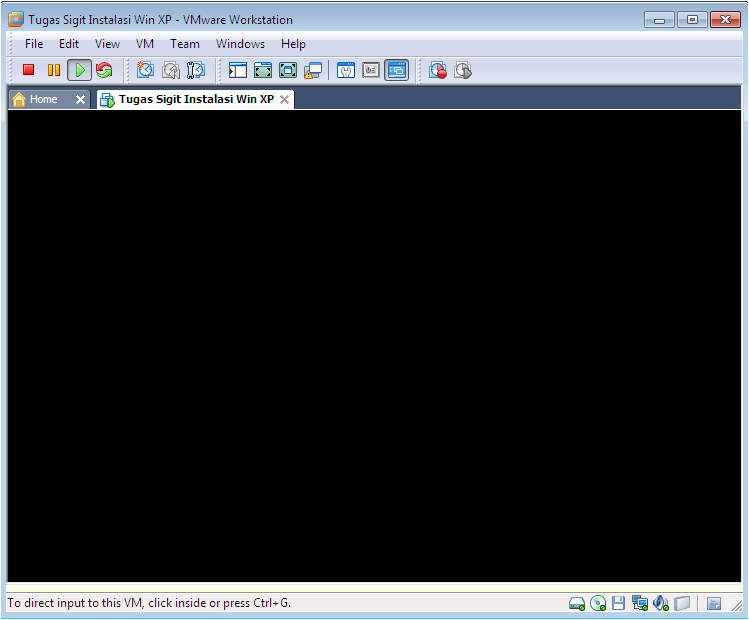Close the VMware Workstation window
Viewport: 749px width, 620px height.
[x=725, y=20]
